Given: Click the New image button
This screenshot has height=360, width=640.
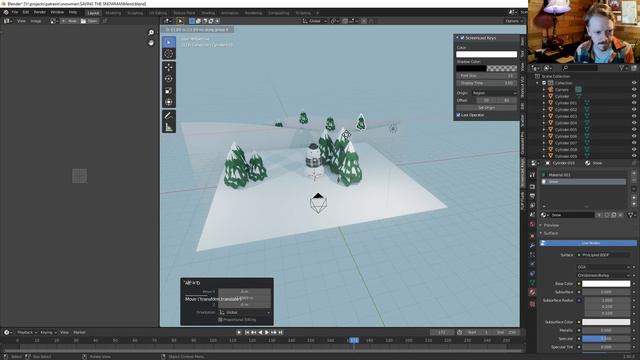Looking at the screenshot, I should [69, 21].
